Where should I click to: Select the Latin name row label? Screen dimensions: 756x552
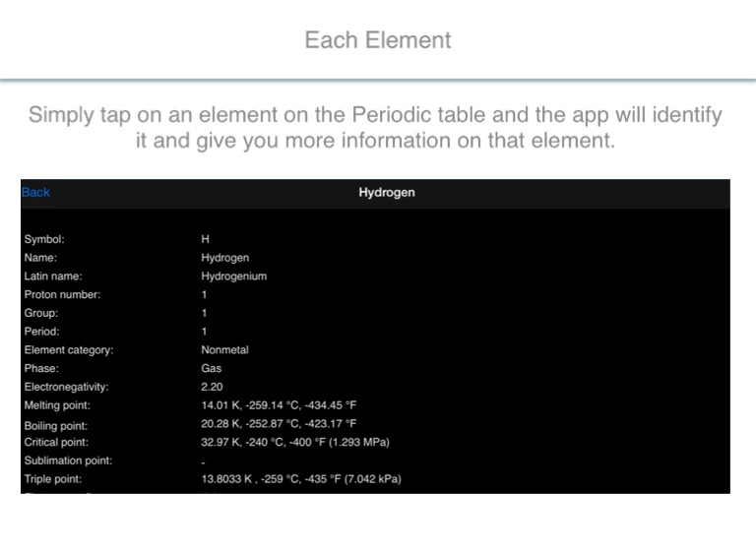[53, 276]
